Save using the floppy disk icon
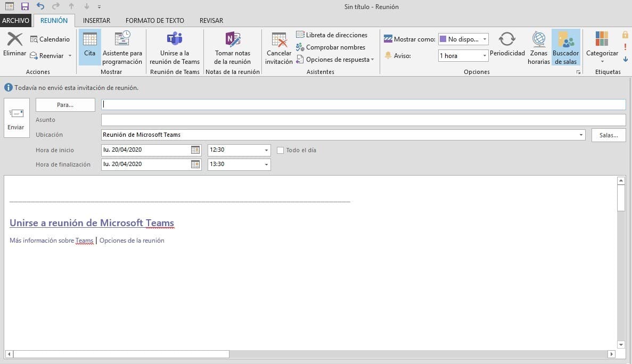Screen dimensions: 632x364 (x=25, y=6)
